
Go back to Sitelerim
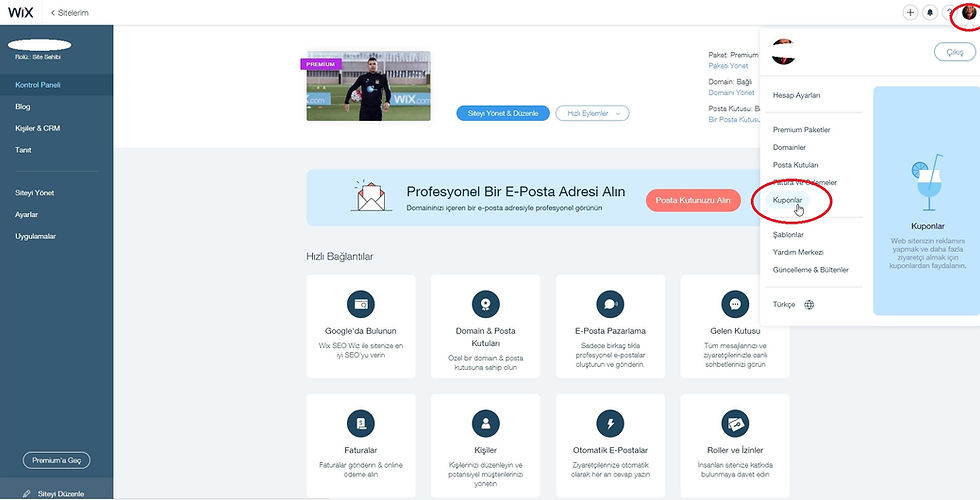pos(69,12)
